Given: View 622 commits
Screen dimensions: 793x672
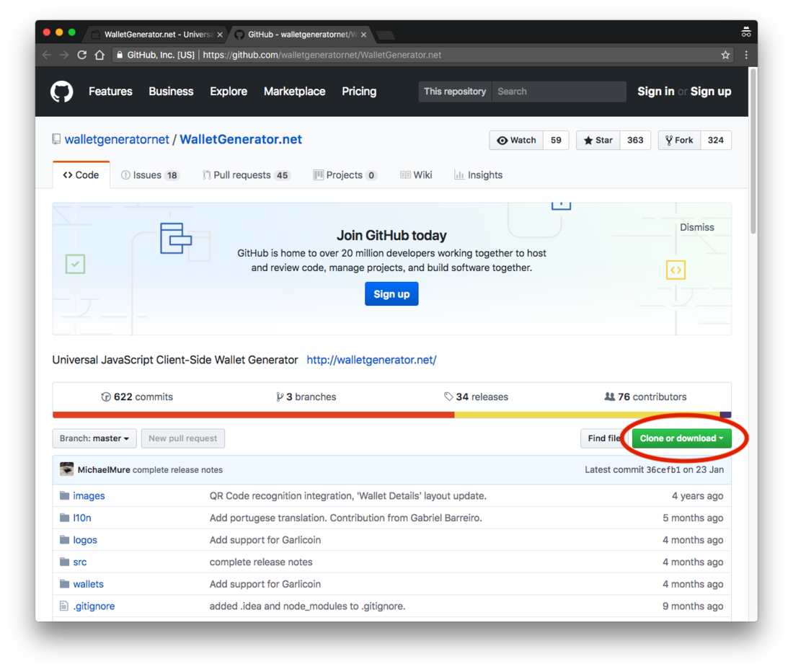Looking at the screenshot, I should coord(137,397).
